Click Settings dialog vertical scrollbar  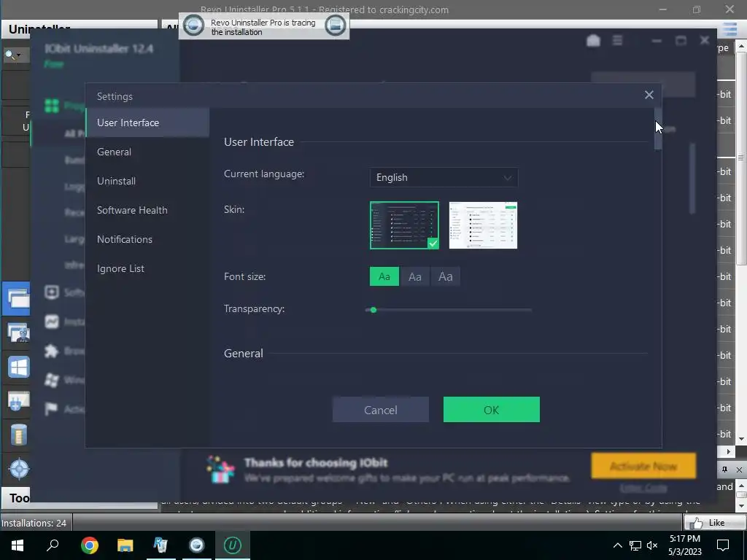coord(658,128)
